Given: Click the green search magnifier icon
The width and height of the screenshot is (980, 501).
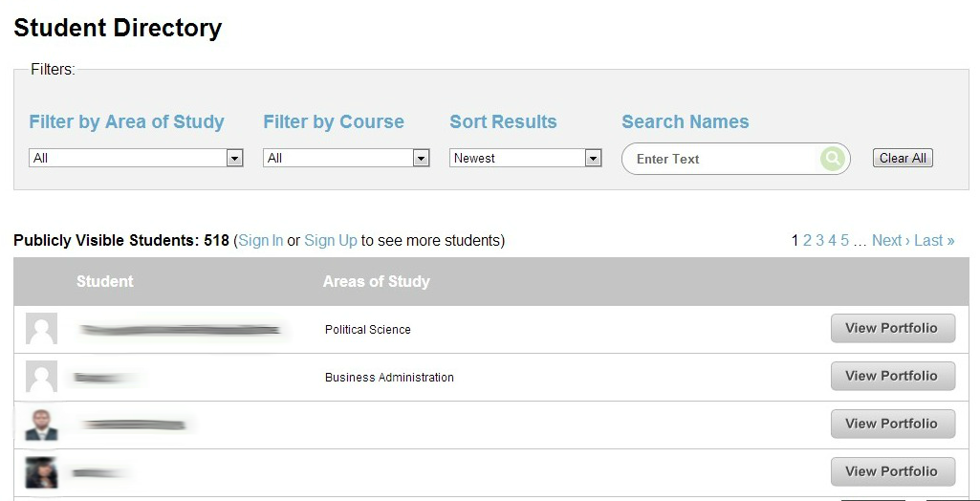Looking at the screenshot, I should coord(833,159).
